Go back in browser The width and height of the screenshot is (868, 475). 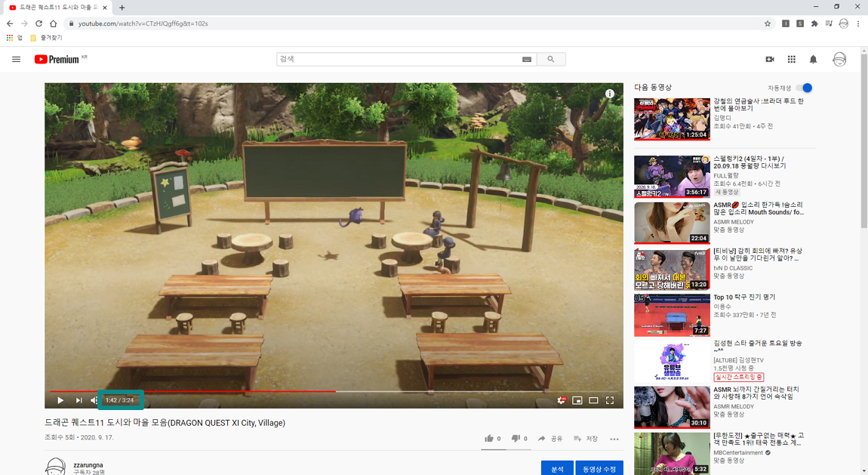[x=9, y=23]
